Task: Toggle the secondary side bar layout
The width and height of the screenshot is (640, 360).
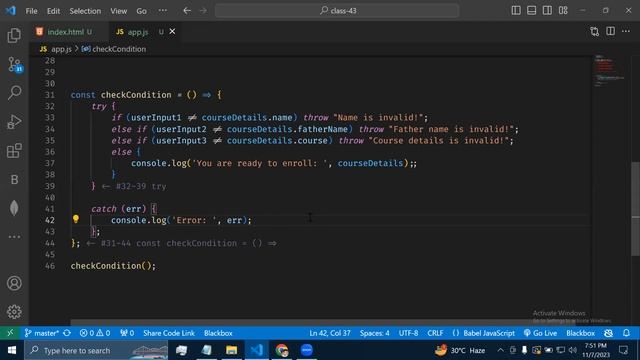Action: [x=547, y=11]
